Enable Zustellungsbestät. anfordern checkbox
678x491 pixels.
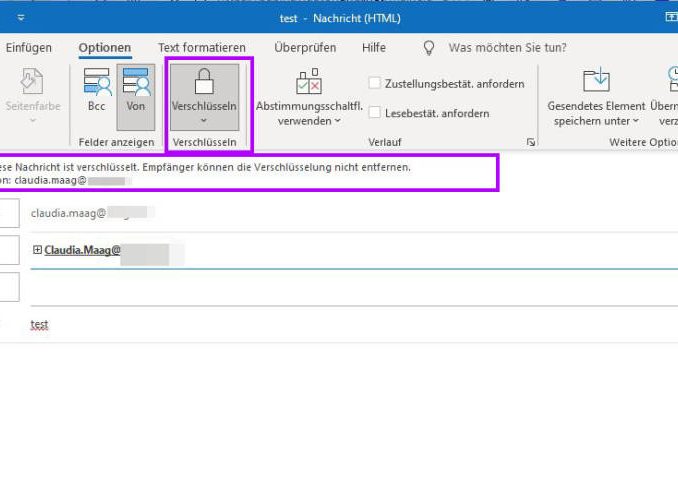coord(375,84)
